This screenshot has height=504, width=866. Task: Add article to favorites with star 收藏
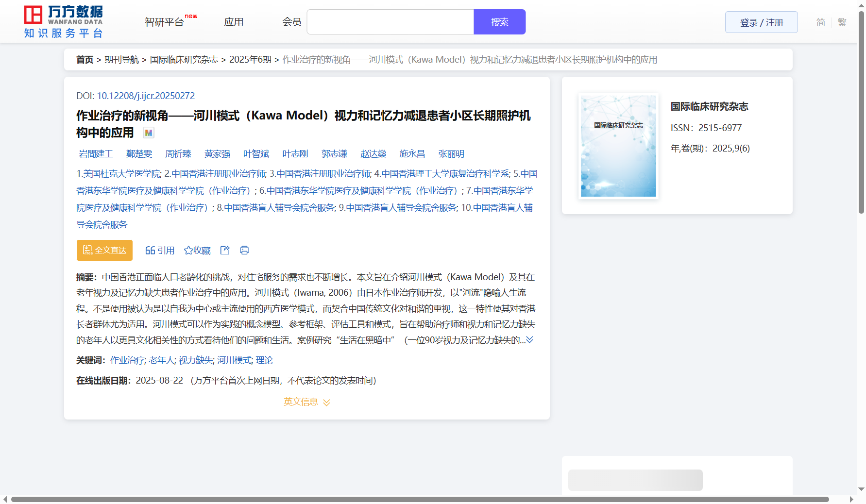197,250
